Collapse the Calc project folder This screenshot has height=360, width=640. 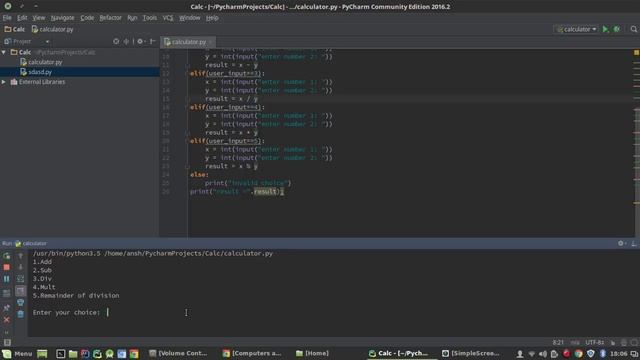4,52
